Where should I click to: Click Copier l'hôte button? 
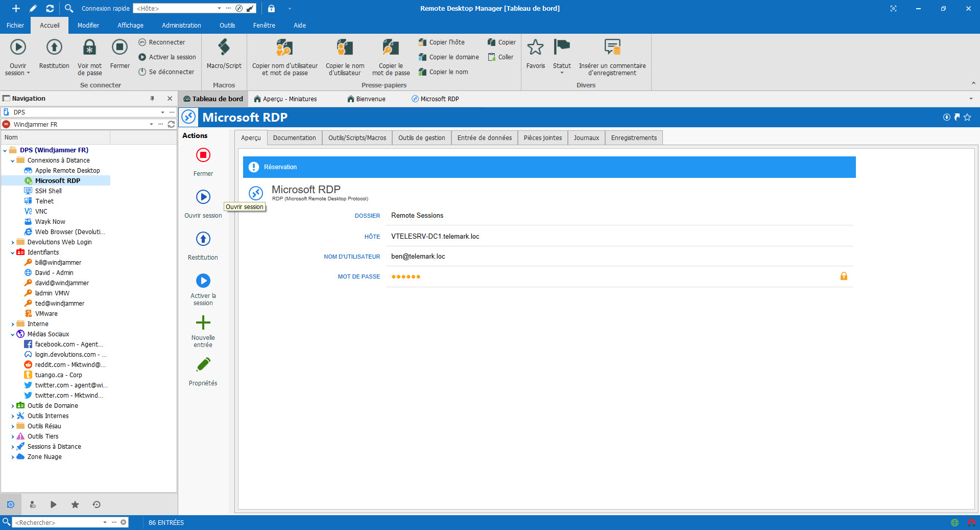tap(442, 42)
